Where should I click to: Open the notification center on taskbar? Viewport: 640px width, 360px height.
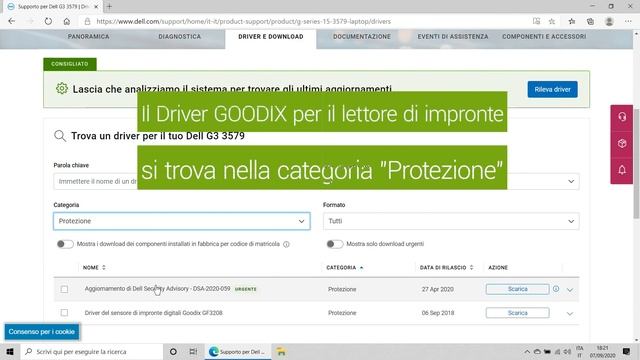[x=627, y=351]
